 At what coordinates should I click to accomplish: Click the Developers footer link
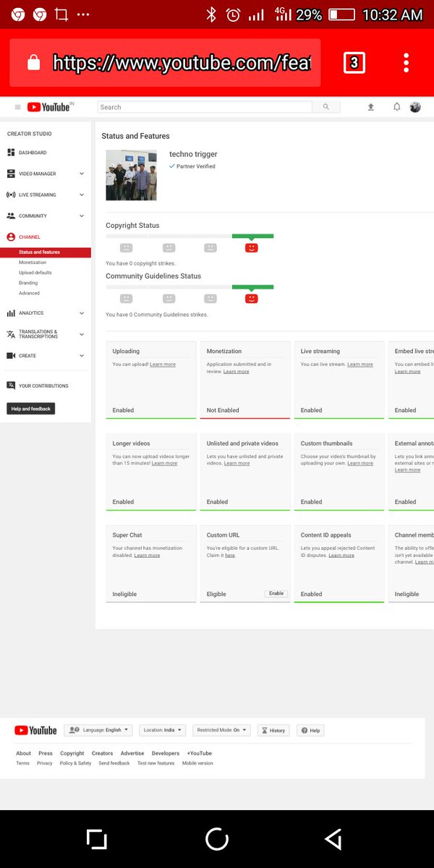[x=166, y=753]
